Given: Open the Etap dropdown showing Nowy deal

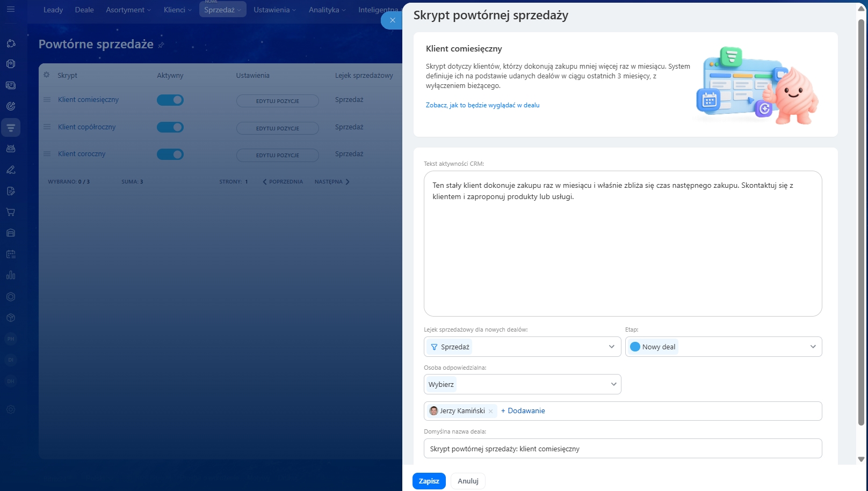Looking at the screenshot, I should tap(723, 347).
